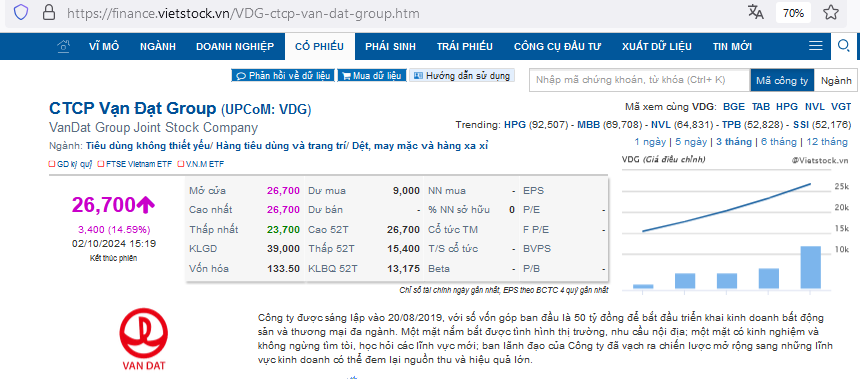This screenshot has width=860, height=379.
Task: Click the KLBQ 52T value 13,175
Action: [x=404, y=269]
